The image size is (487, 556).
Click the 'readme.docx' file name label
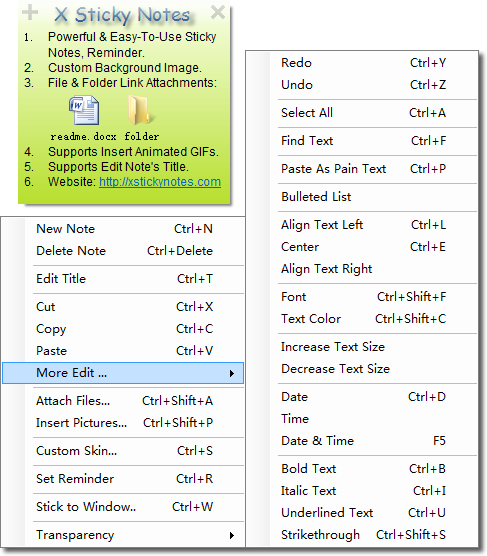(83, 137)
